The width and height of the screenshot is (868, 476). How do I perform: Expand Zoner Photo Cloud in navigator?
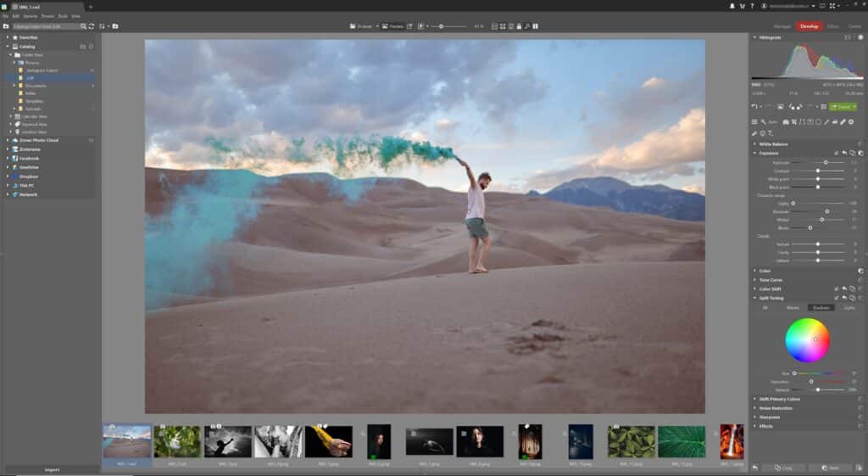[8, 140]
